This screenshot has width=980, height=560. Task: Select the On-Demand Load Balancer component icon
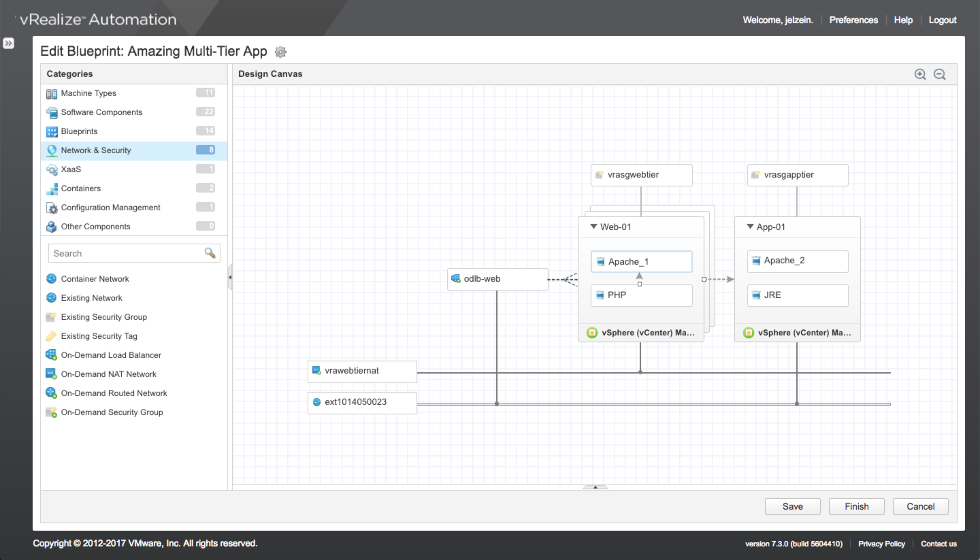51,355
